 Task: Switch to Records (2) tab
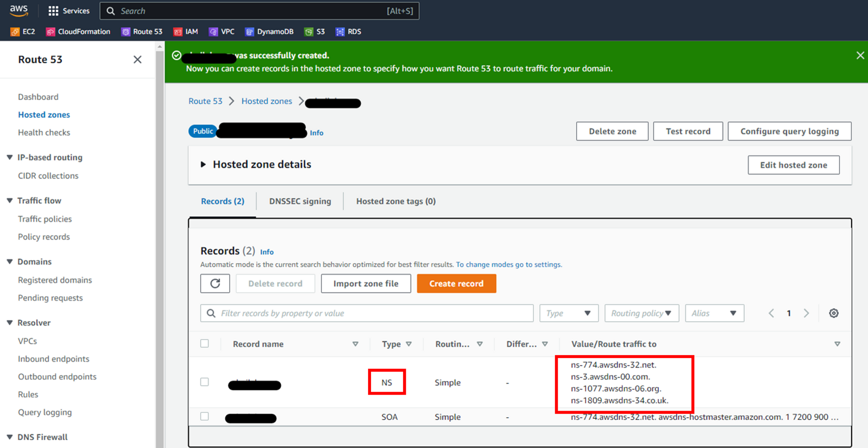point(223,201)
